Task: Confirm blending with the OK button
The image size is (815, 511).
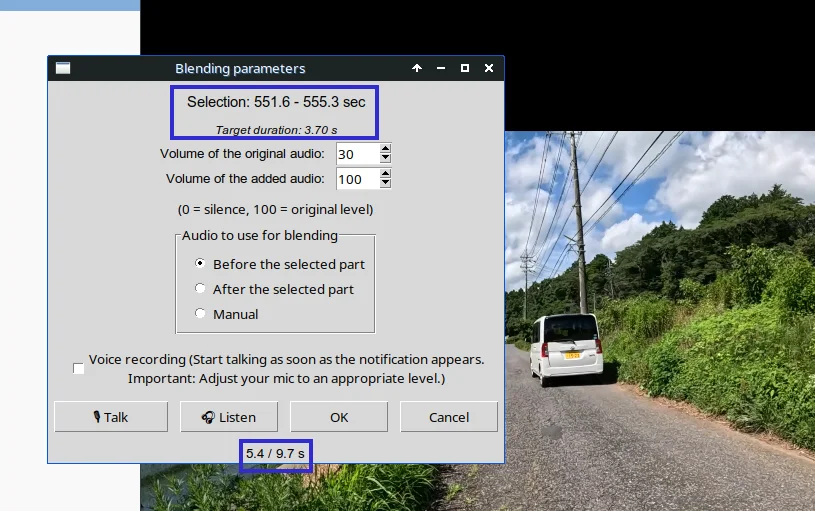Action: [339, 417]
